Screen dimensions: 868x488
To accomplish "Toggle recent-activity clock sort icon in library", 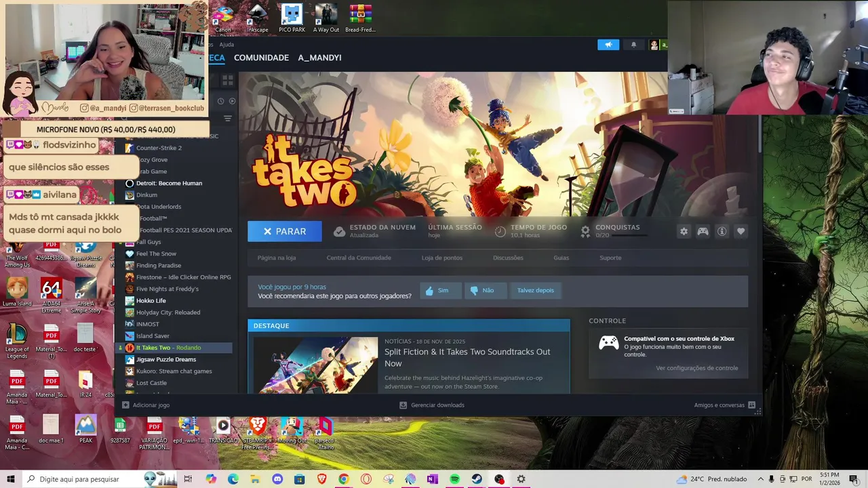I will click(x=220, y=101).
